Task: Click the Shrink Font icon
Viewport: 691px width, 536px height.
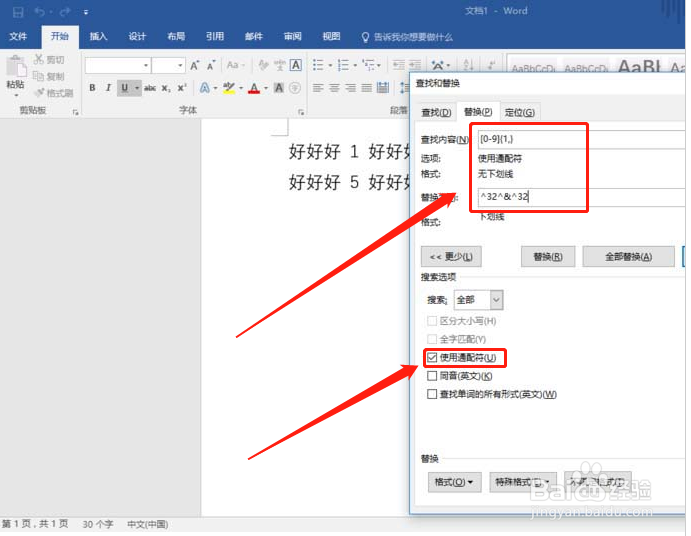Action: click(211, 66)
